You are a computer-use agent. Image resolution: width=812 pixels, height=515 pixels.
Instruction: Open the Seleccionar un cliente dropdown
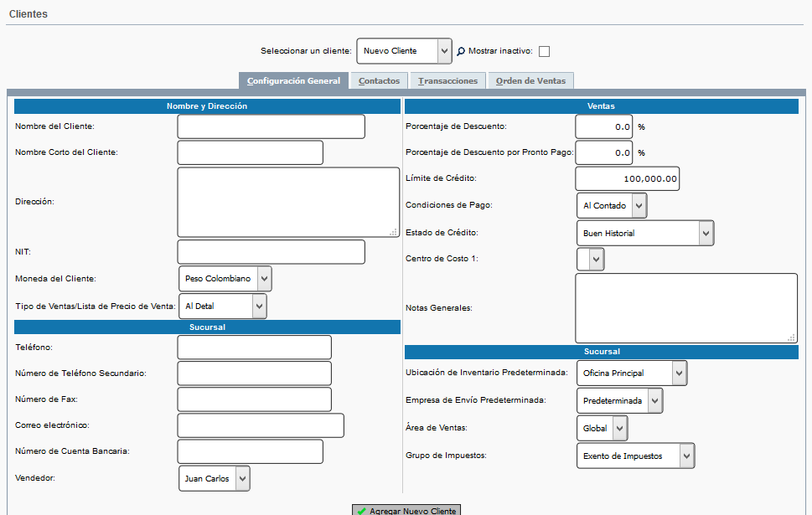point(404,51)
